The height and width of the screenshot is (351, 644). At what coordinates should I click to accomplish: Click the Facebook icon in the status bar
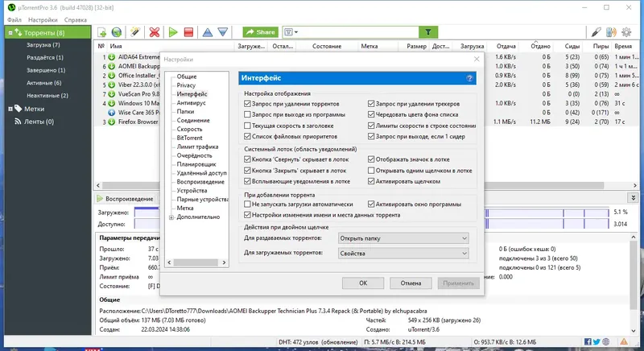(x=588, y=341)
